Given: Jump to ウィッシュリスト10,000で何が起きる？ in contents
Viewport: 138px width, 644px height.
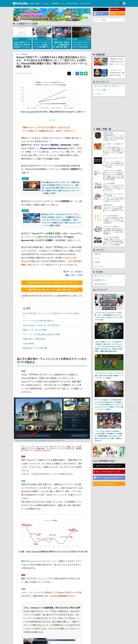Looking at the screenshot, I should 39,320.
